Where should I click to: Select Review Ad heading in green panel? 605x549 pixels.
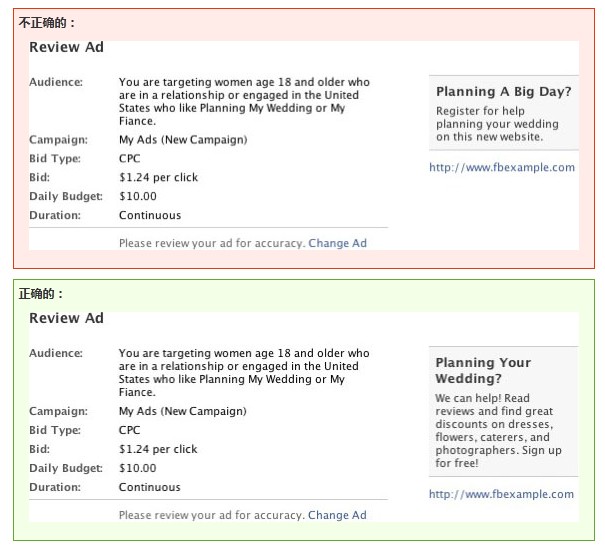66,318
